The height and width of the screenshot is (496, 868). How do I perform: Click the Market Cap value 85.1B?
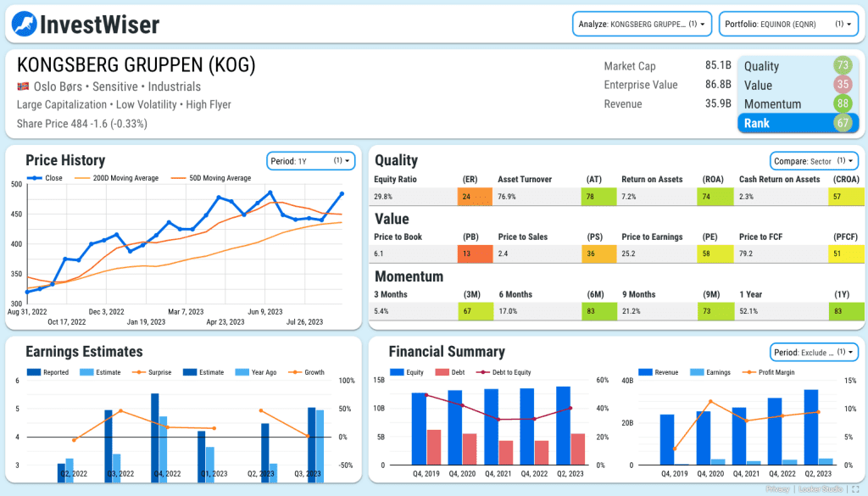[x=718, y=65]
